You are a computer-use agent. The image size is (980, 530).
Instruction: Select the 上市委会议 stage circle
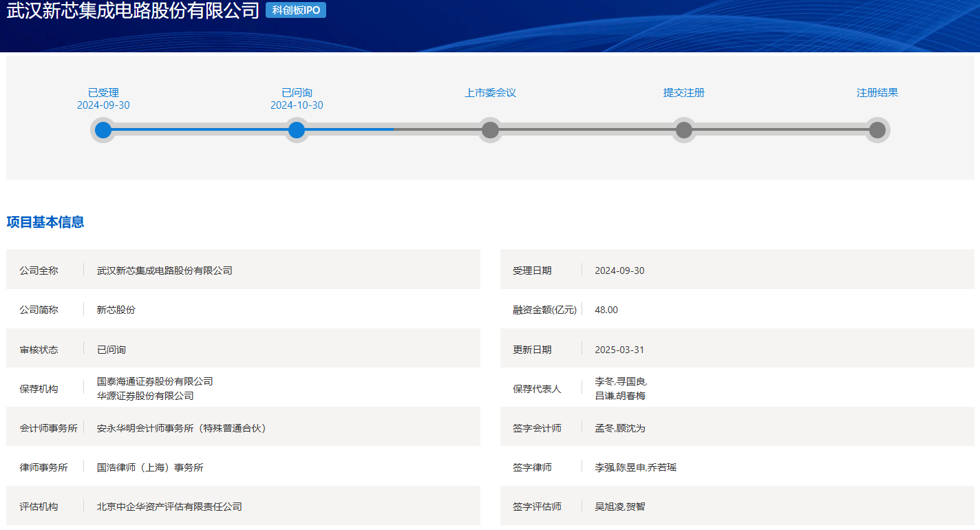(490, 130)
